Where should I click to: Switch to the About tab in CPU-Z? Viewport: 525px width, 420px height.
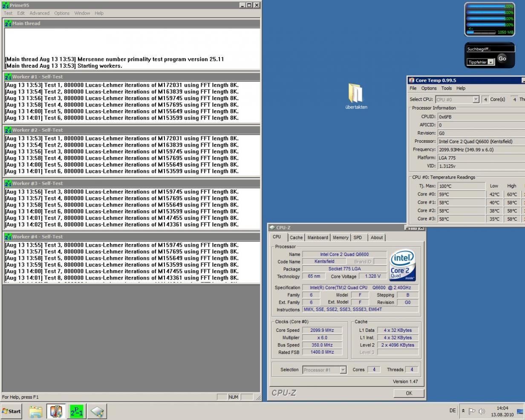[x=377, y=238]
